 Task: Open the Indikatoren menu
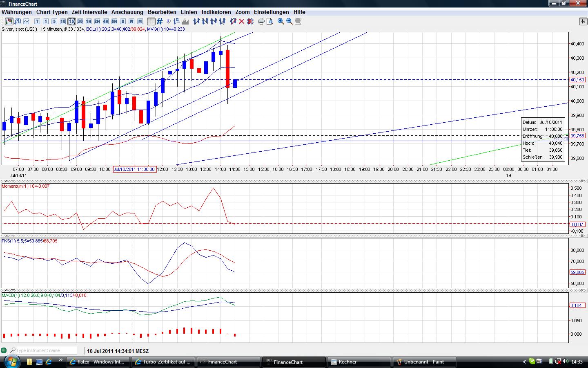pos(216,12)
